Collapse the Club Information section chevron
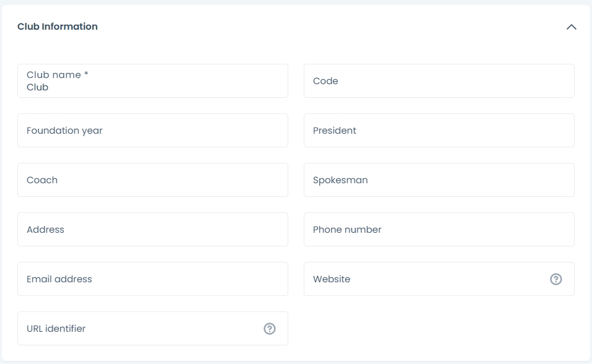The width and height of the screenshot is (592, 364). pyautogui.click(x=572, y=27)
